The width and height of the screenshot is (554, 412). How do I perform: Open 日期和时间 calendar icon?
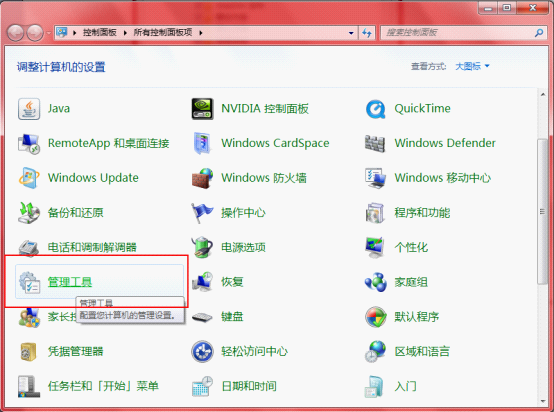tap(202, 386)
